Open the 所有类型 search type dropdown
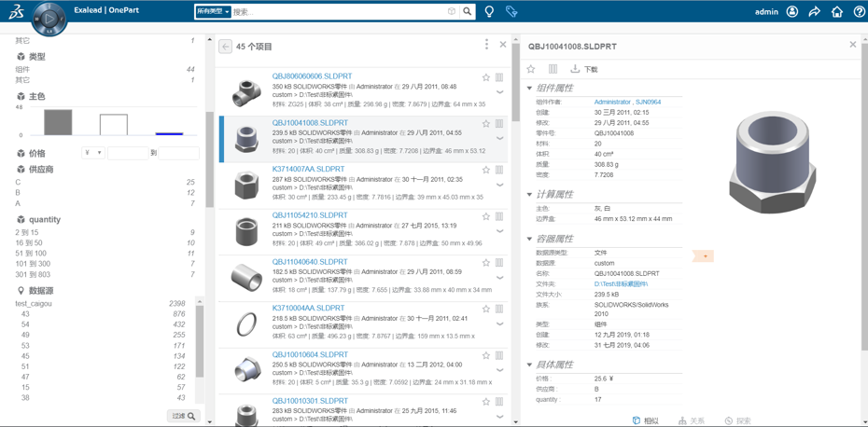Viewport: 868px width, 427px height. click(x=213, y=12)
